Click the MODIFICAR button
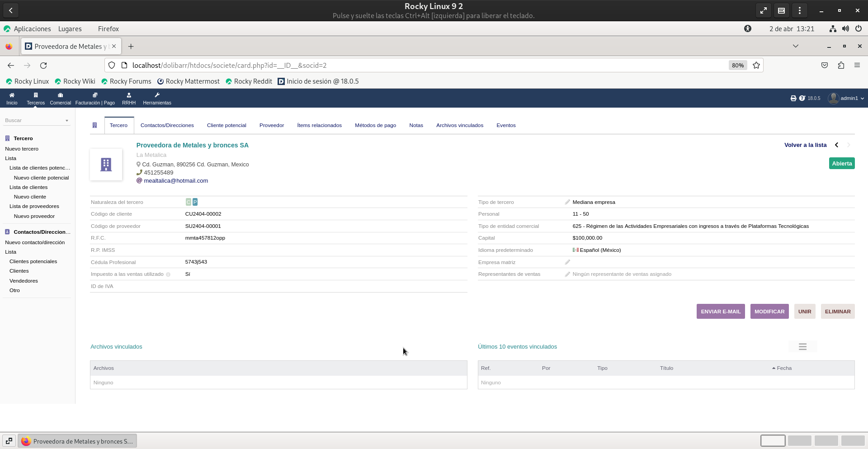This screenshot has width=868, height=449. tap(769, 312)
